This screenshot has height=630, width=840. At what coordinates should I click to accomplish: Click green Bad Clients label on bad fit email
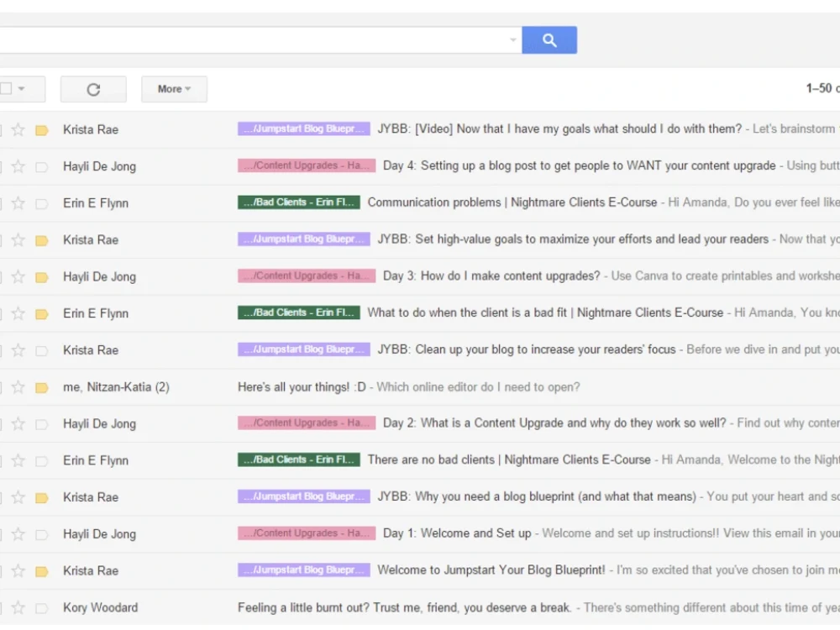[x=299, y=312]
